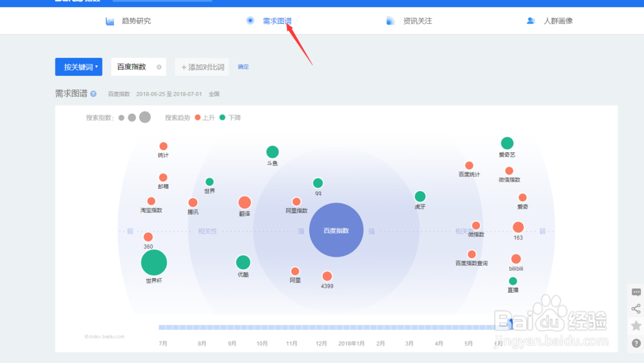Click the 人群画像 person icon
The image size is (644, 363).
tap(531, 21)
